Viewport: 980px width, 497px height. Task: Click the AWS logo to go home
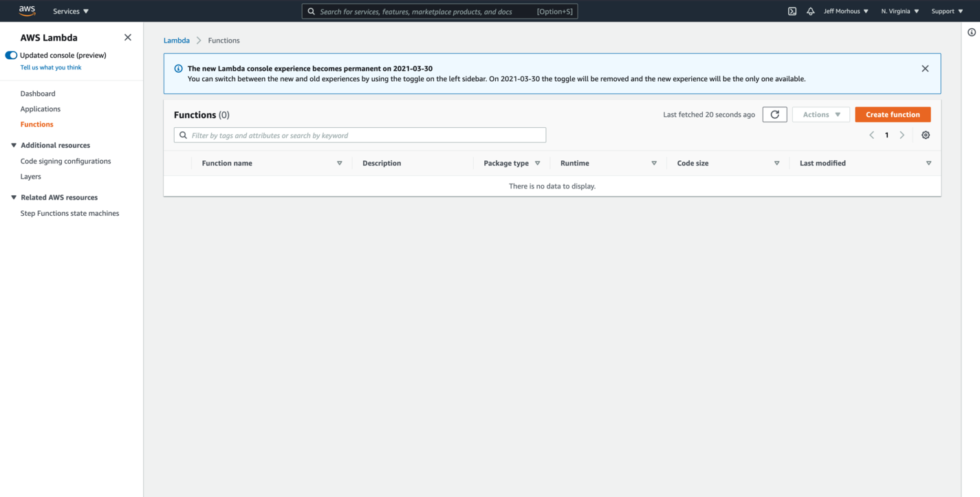pyautogui.click(x=27, y=10)
